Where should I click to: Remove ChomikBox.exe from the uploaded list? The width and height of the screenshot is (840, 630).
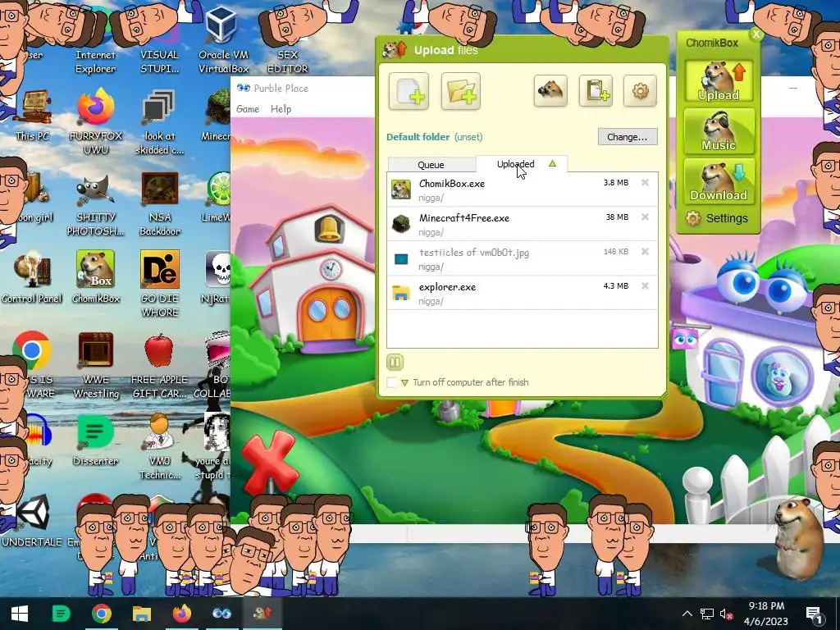[x=645, y=183]
